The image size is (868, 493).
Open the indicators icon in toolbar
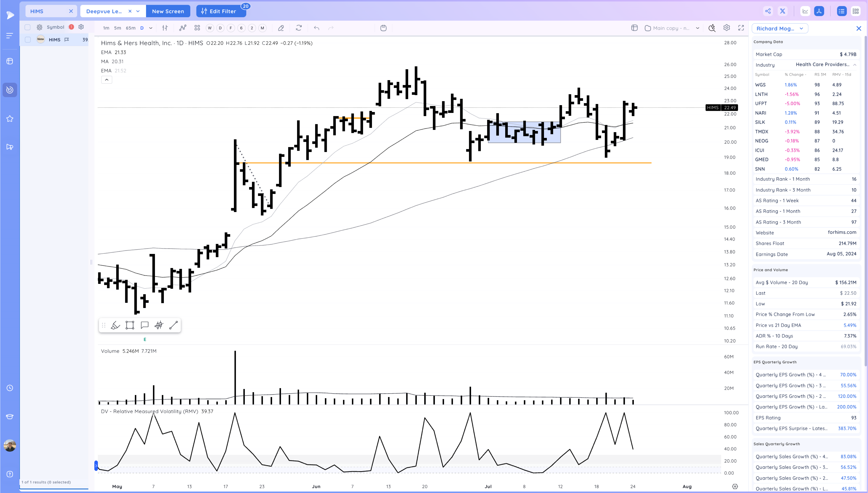183,28
